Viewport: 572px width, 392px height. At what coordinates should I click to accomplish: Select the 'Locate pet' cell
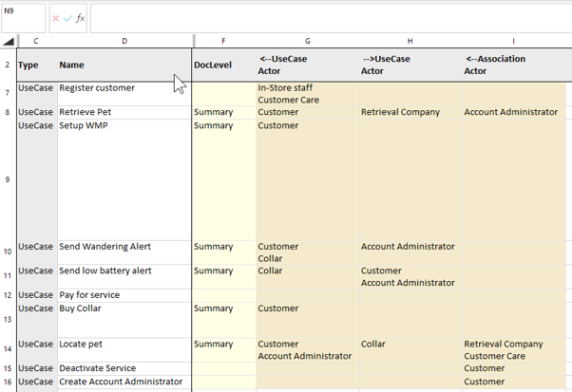(124, 349)
